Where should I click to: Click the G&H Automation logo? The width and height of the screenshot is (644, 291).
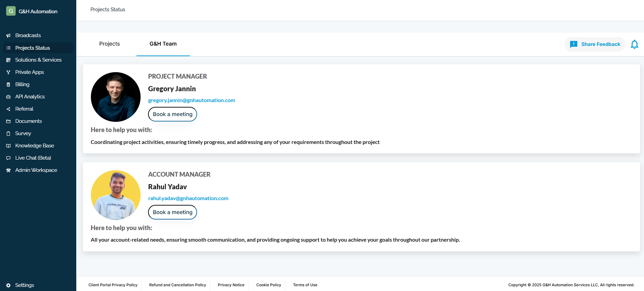11,11
